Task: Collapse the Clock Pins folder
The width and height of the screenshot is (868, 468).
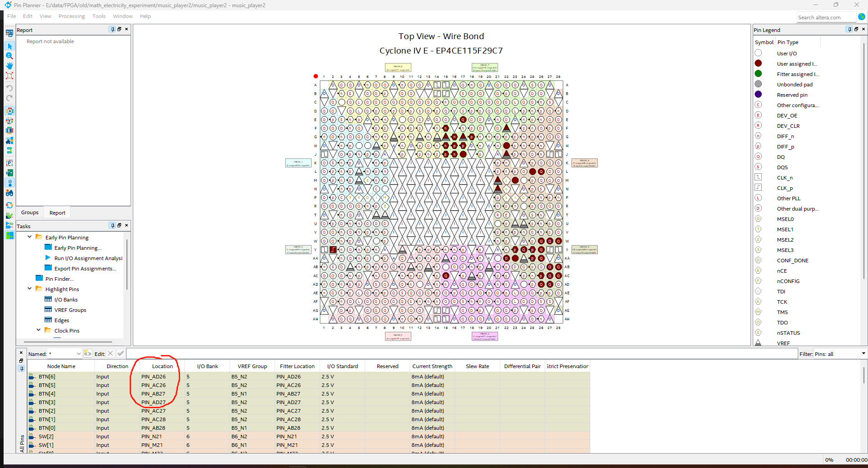Action: click(39, 330)
